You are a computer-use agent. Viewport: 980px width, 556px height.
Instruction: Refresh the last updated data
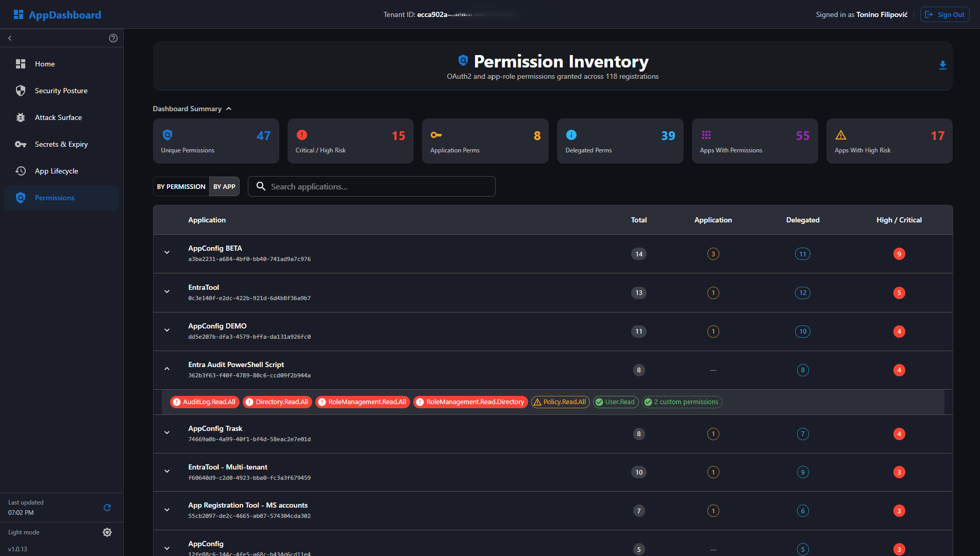107,508
